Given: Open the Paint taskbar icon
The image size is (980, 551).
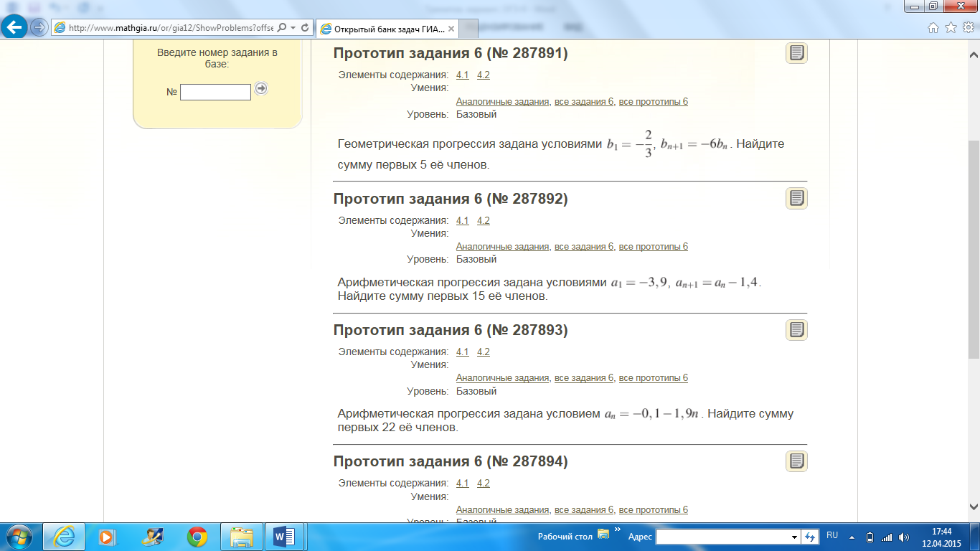Looking at the screenshot, I should (153, 537).
